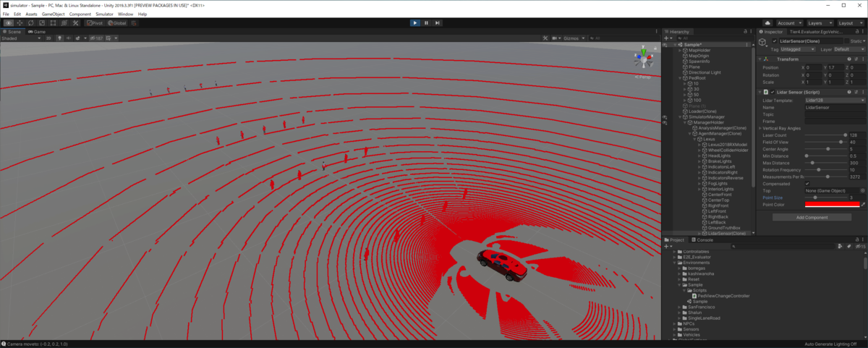Open the Layout dropdown
This screenshot has height=348, width=868.
pos(849,23)
